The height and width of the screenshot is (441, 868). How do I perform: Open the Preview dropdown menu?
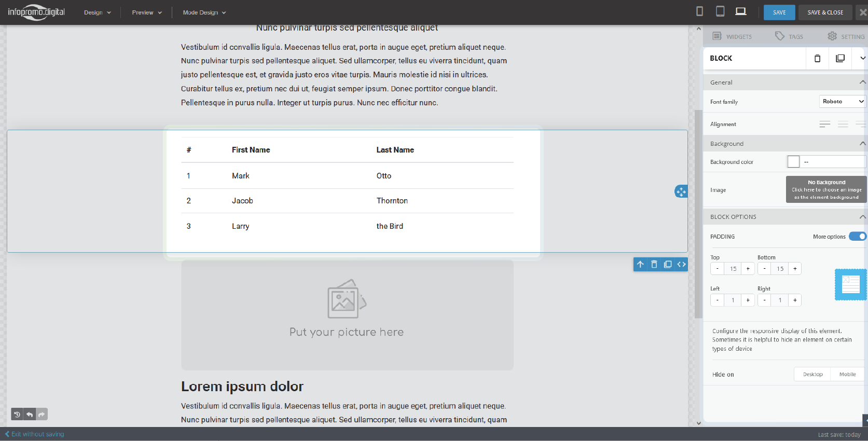coord(147,12)
